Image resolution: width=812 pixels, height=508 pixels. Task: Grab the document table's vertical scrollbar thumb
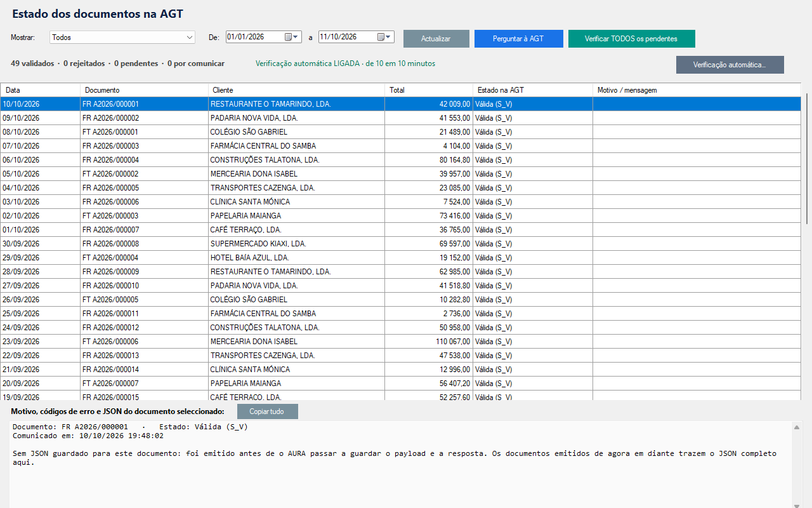pos(807,159)
